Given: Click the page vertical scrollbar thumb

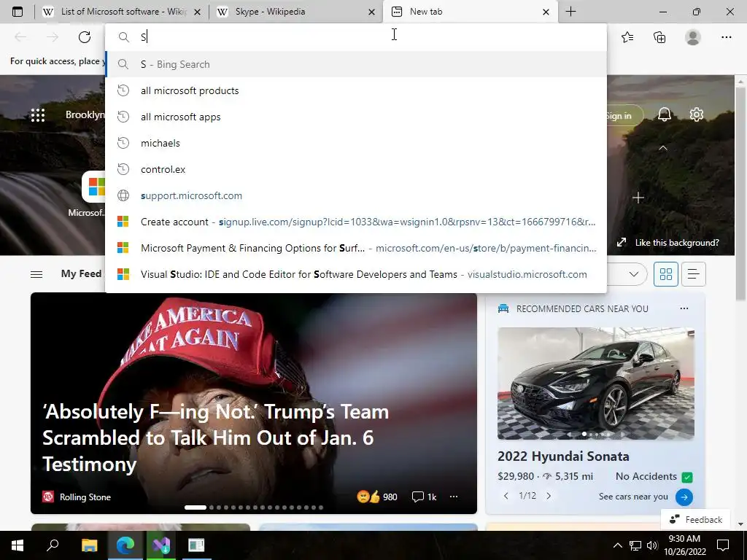Looking at the screenshot, I should coord(740,194).
